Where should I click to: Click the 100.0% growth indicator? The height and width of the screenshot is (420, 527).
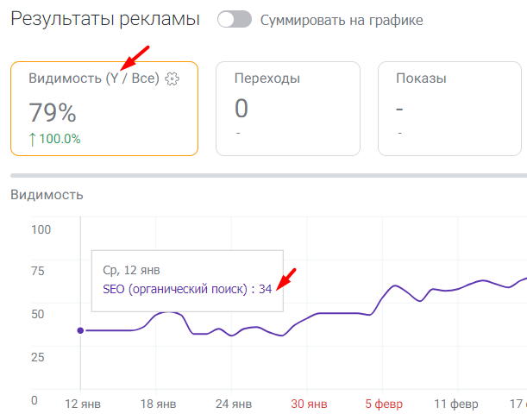[x=60, y=139]
